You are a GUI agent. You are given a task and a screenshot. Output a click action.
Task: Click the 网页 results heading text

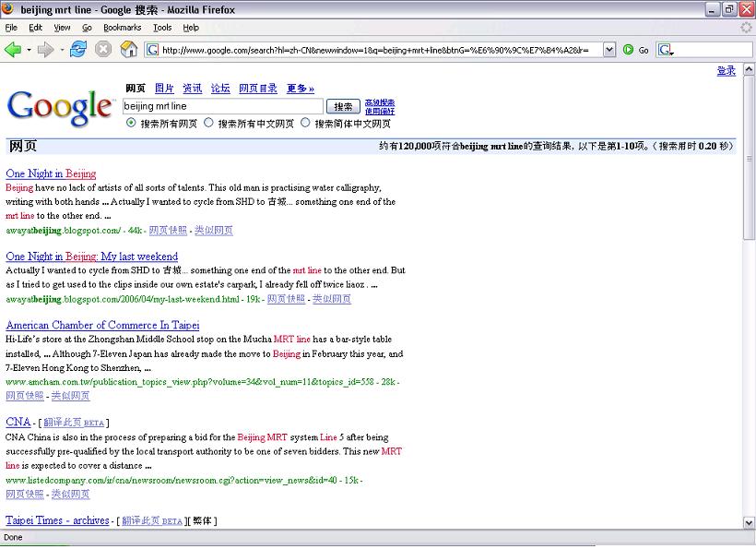tap(23, 146)
